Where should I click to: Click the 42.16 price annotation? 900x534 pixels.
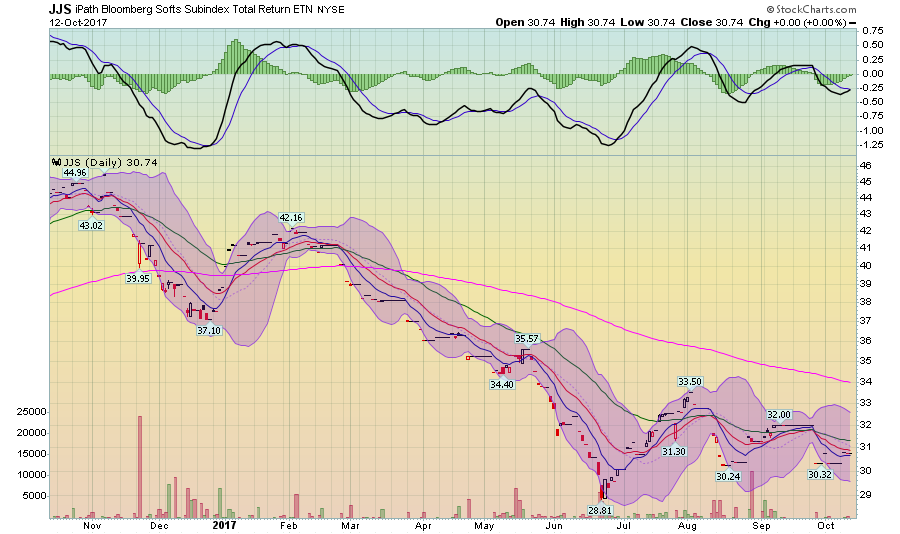(x=290, y=217)
